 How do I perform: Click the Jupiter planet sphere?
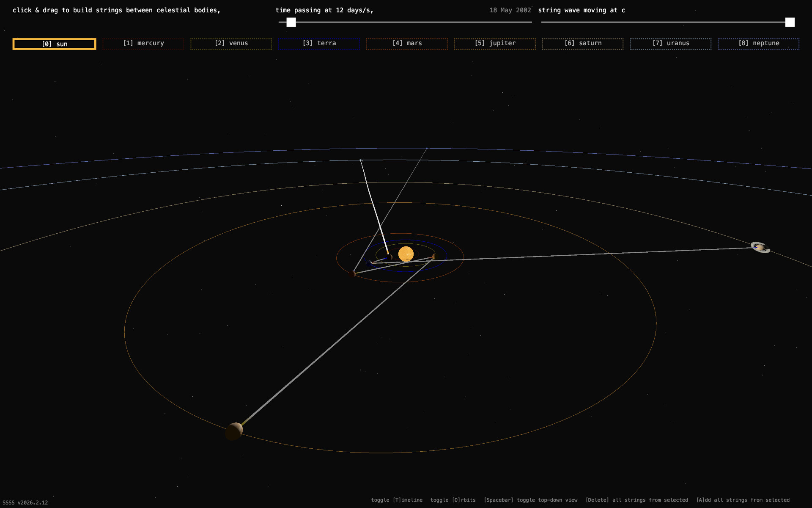click(x=234, y=431)
